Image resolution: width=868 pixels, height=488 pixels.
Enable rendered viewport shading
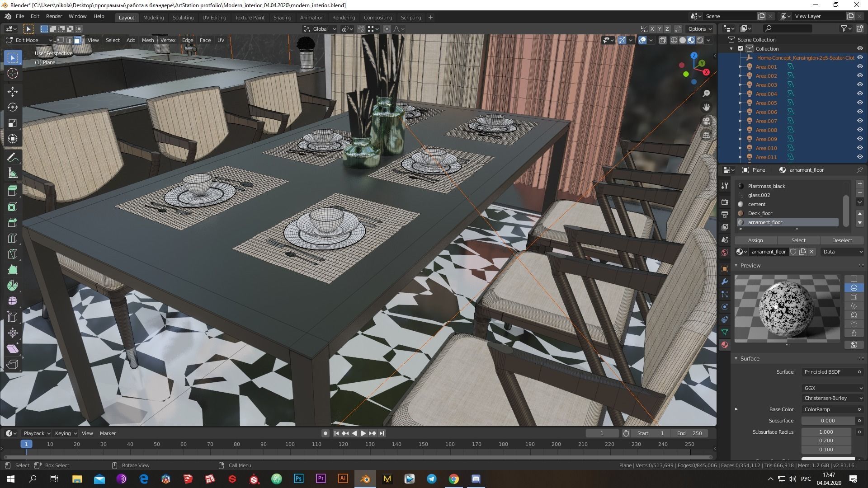pyautogui.click(x=700, y=40)
